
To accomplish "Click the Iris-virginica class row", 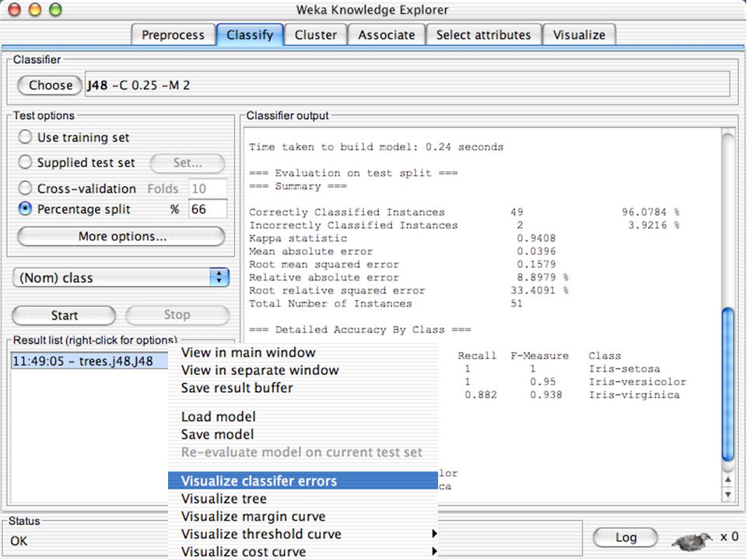I will click(x=572, y=395).
